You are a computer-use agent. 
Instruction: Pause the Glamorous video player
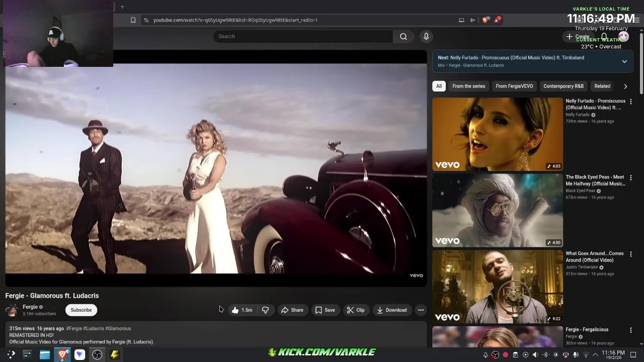216,169
